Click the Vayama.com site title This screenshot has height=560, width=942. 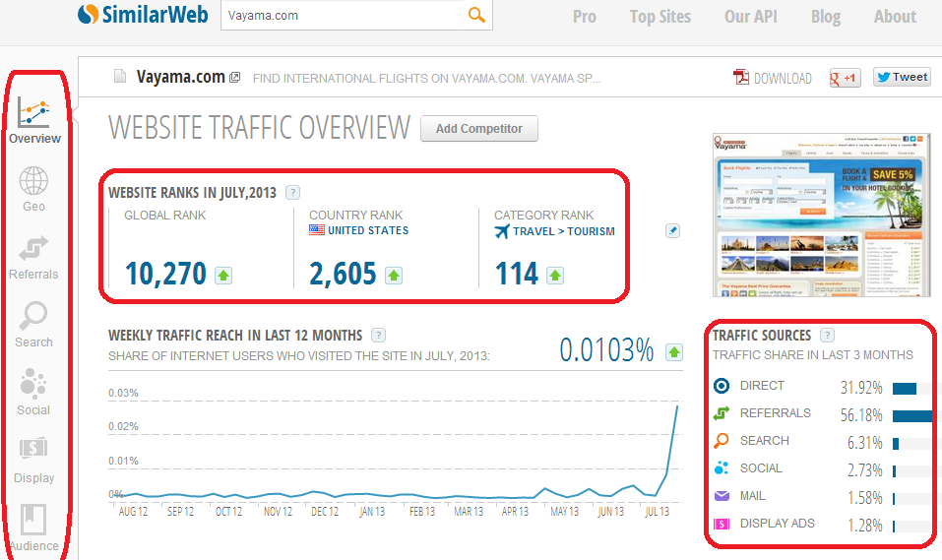pos(180,77)
